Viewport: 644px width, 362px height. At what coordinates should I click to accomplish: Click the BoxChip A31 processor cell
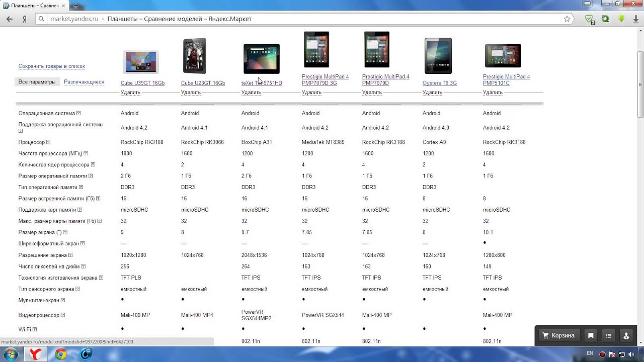coord(257,142)
